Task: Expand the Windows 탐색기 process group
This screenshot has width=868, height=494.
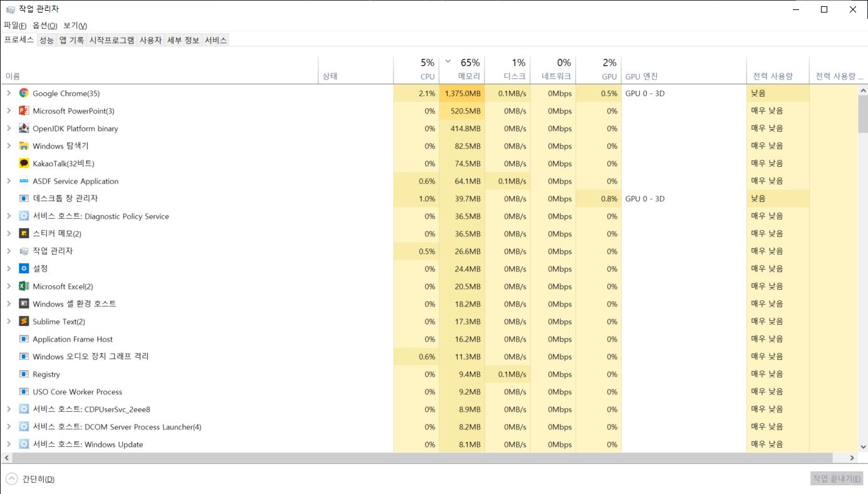Action: coord(9,145)
